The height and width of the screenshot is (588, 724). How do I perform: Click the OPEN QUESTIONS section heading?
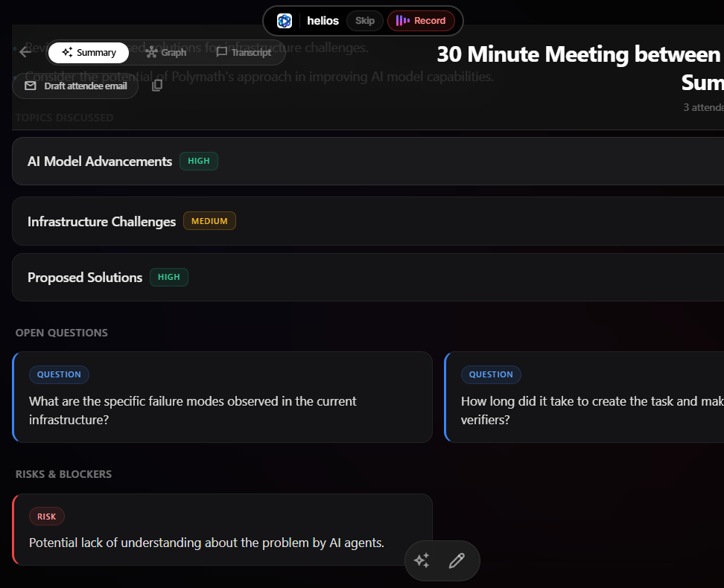point(61,333)
